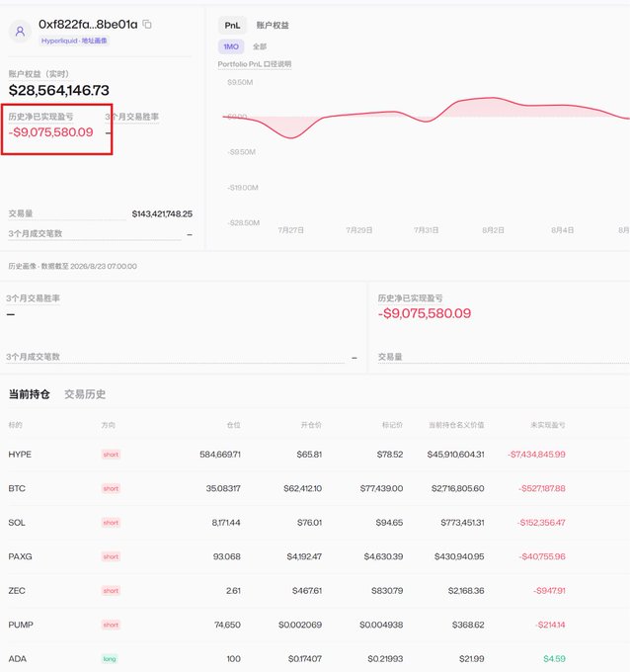Click SOL unrealized loss -$152,356.47

point(541,523)
